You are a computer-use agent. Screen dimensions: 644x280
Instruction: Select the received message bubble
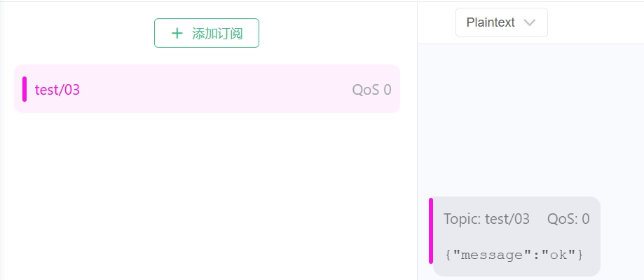tap(516, 236)
